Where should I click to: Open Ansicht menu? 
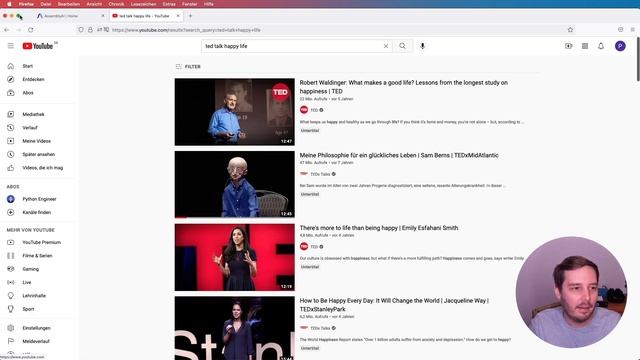point(94,4)
